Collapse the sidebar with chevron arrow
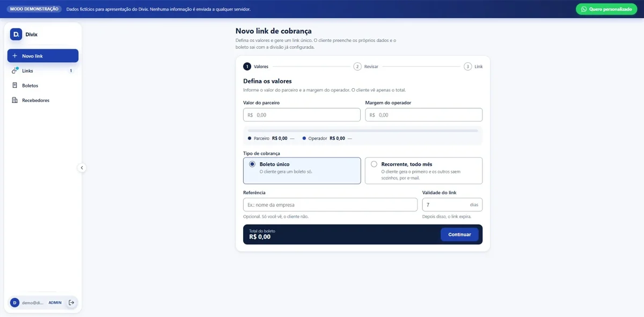Viewport: 644px width, 317px height. (x=82, y=168)
